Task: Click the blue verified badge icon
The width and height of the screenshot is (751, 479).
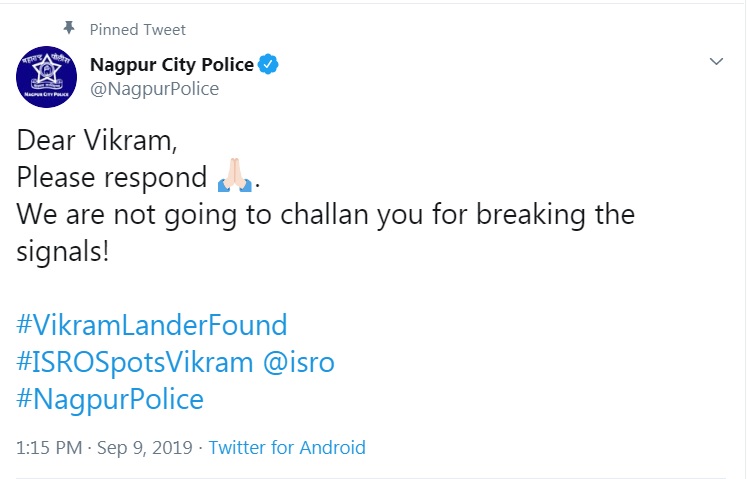Action: click(268, 64)
